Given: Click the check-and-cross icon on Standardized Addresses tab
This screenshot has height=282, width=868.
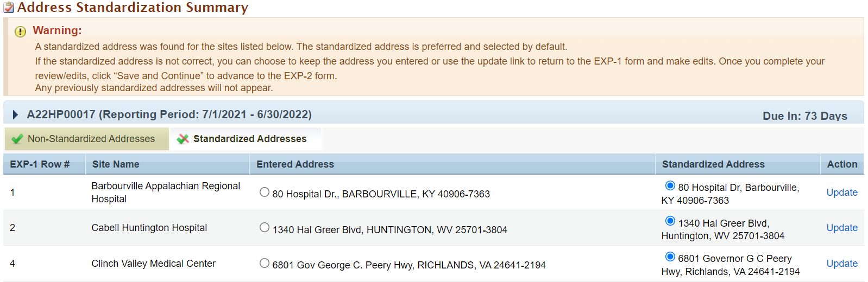Looking at the screenshot, I should (183, 139).
